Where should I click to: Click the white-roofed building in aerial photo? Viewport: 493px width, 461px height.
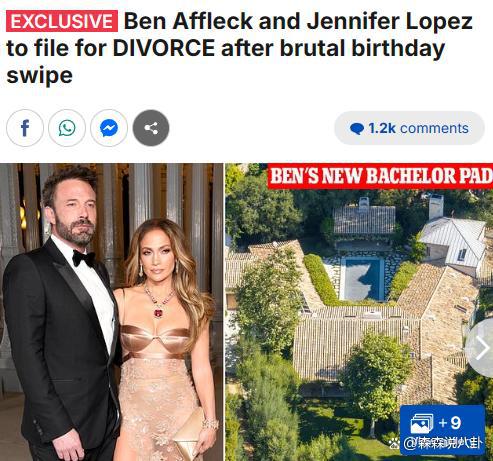(453, 241)
